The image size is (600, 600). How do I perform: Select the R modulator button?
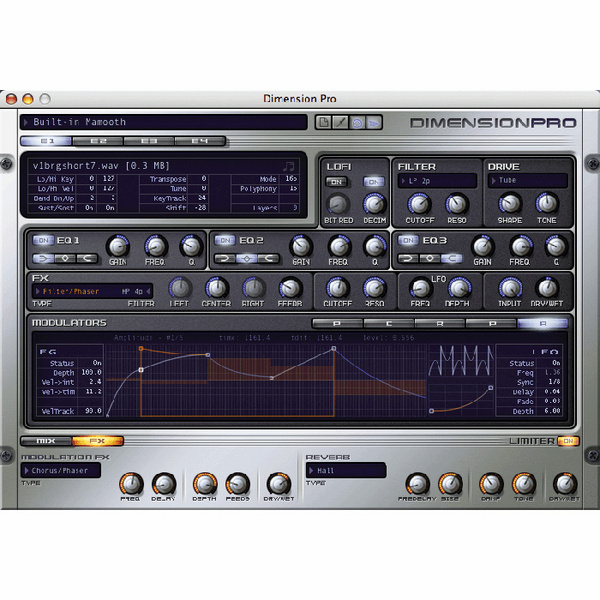tap(440, 324)
